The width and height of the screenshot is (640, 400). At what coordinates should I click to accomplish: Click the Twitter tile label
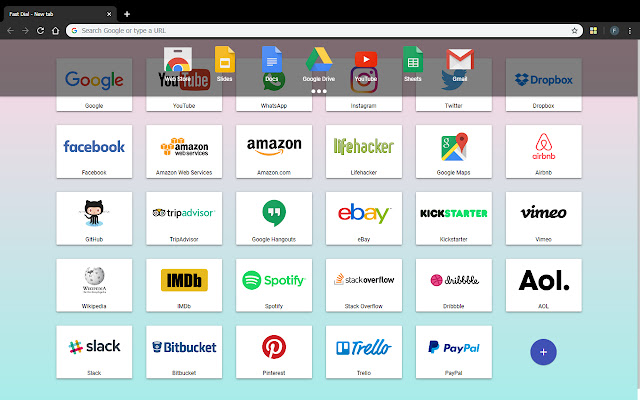click(453, 106)
